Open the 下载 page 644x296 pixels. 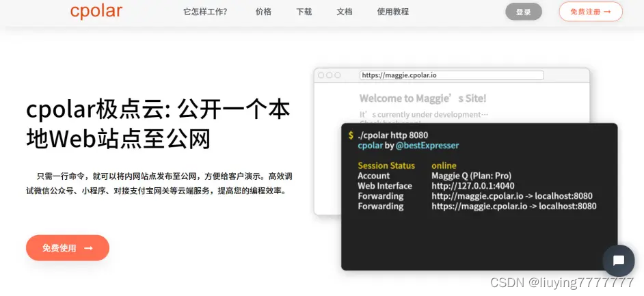tap(304, 12)
